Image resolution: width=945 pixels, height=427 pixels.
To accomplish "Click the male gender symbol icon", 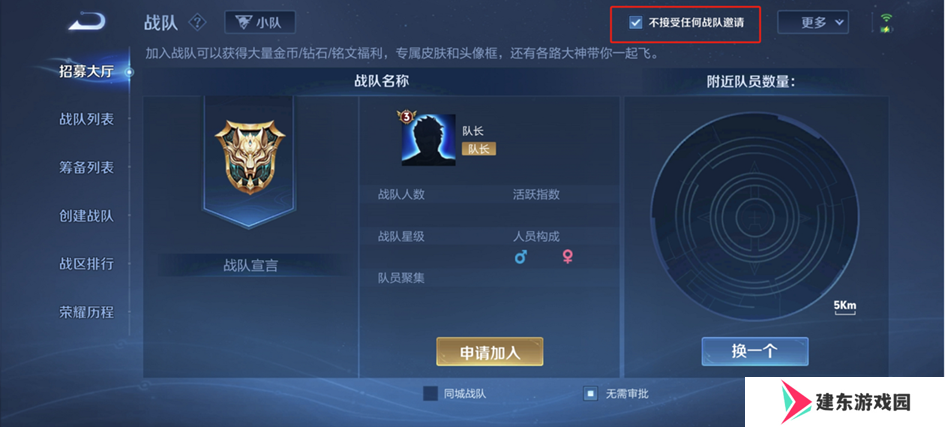I will click(x=521, y=257).
